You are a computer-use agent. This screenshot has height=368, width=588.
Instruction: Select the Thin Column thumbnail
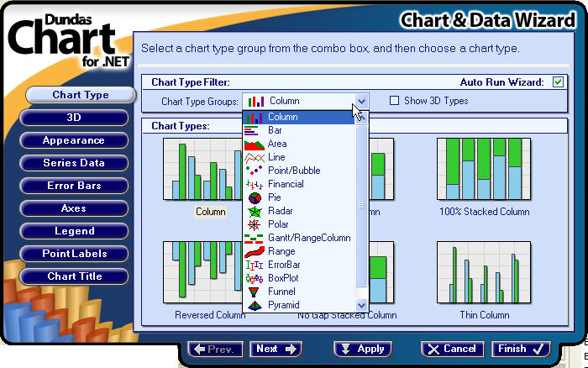click(x=484, y=272)
